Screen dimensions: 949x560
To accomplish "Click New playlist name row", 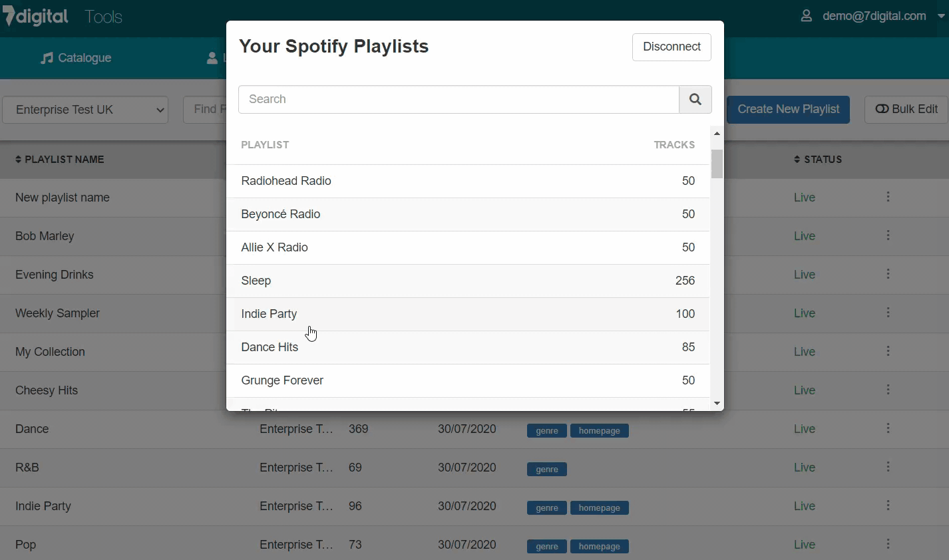I will click(x=63, y=198).
